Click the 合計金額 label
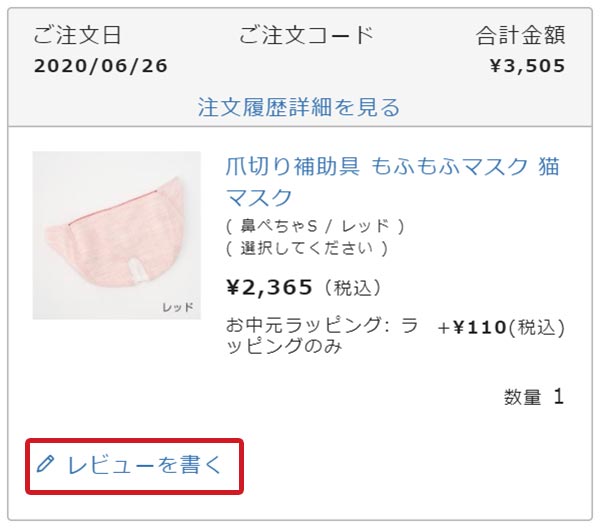600x528 pixels. click(520, 36)
